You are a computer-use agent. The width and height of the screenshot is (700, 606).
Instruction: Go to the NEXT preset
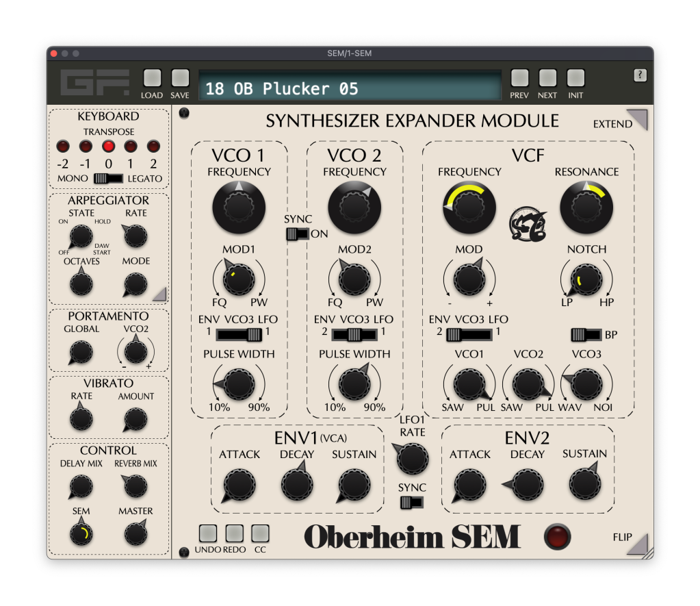pos(547,78)
